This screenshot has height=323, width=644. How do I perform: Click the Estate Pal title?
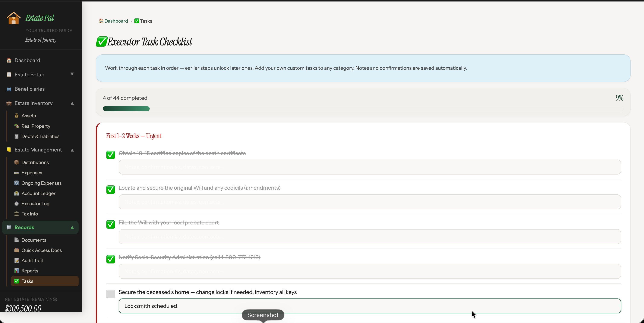40,18
